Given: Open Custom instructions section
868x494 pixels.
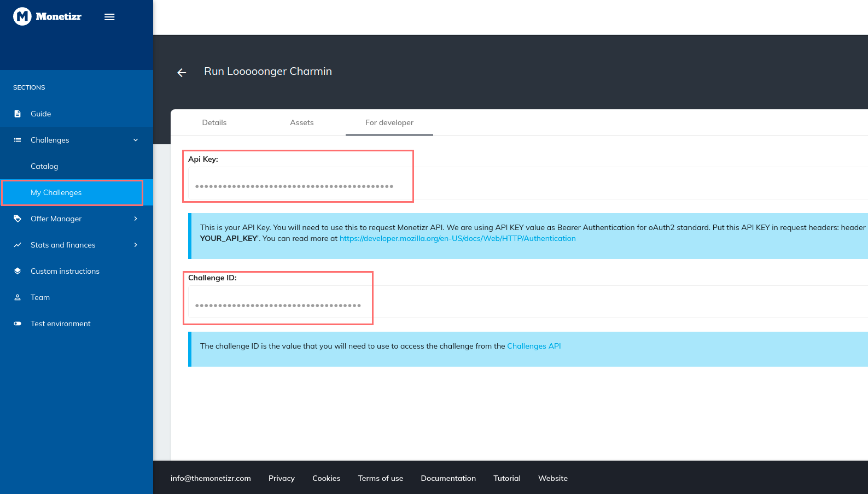Looking at the screenshot, I should (x=77, y=271).
